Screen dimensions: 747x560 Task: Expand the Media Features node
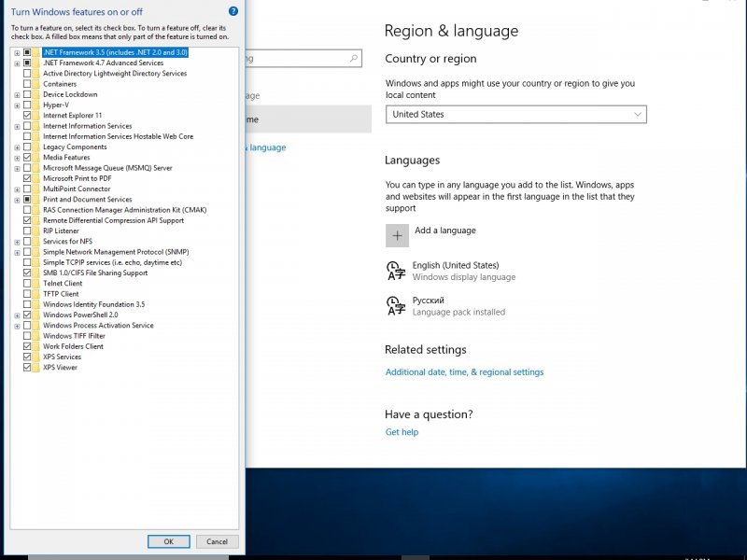click(17, 158)
